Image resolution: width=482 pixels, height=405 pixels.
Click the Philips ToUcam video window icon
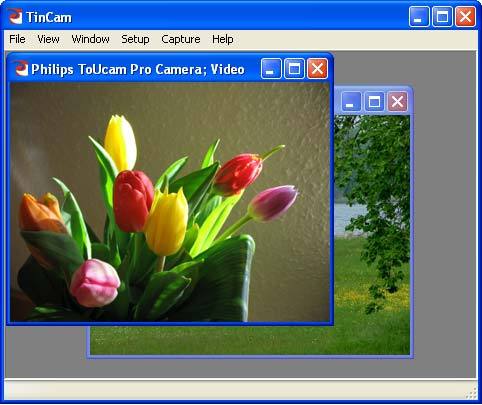click(22, 68)
